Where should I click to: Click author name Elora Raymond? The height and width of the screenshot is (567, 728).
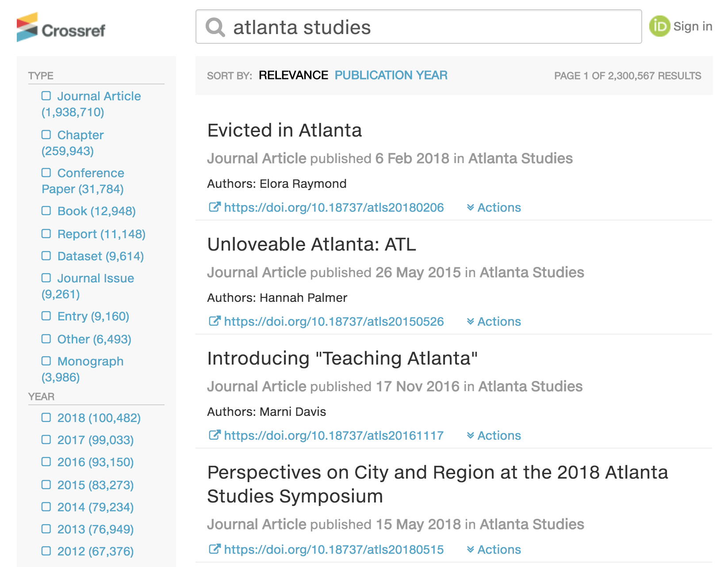[x=303, y=183]
